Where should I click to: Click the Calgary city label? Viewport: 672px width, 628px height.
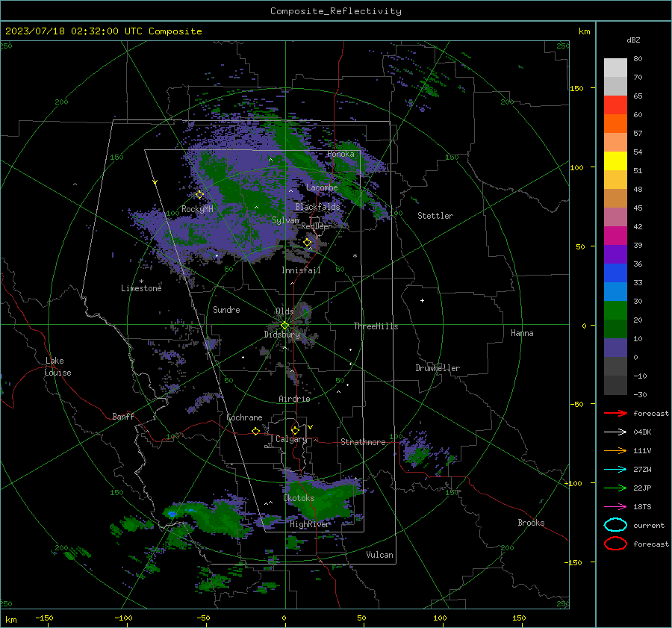291,439
